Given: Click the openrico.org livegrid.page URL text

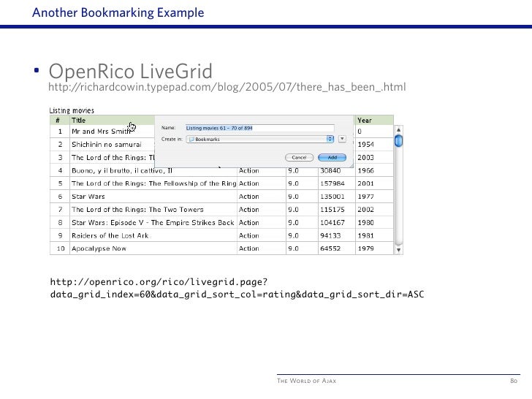Looking at the screenshot, I should [237, 288].
